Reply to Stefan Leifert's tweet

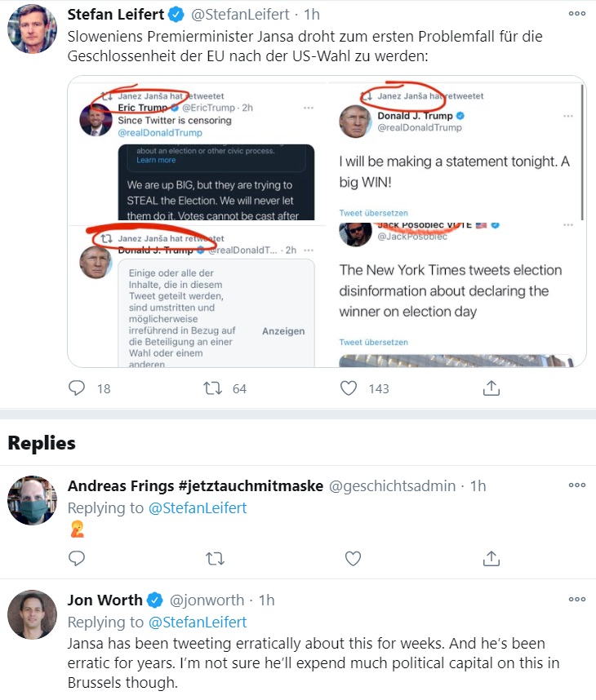pyautogui.click(x=77, y=388)
